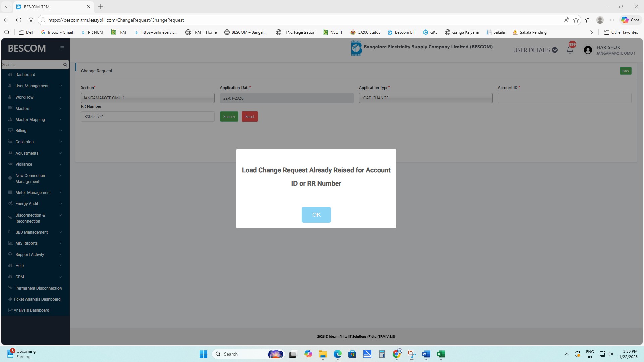Open Dashboard in the sidebar

coord(25,75)
